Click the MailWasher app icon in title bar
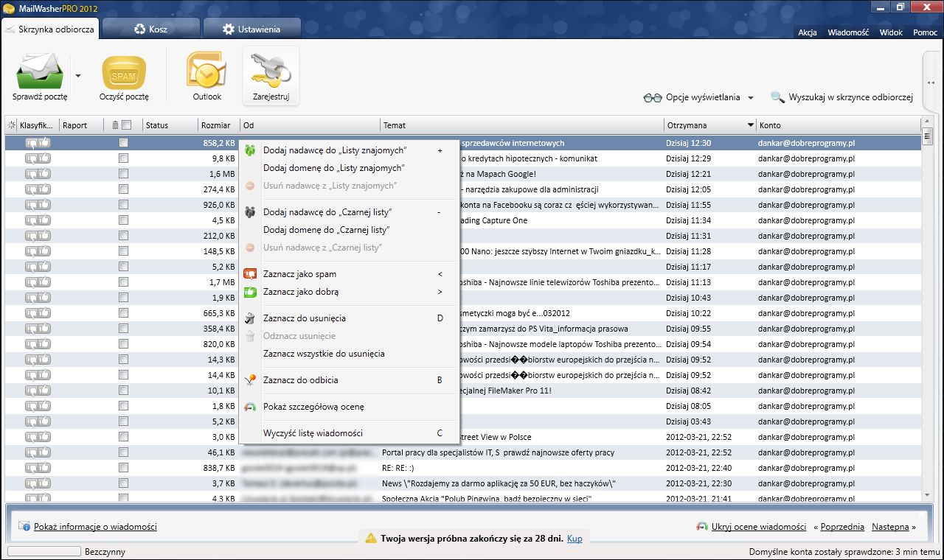The width and height of the screenshot is (944, 560). (x=8, y=7)
